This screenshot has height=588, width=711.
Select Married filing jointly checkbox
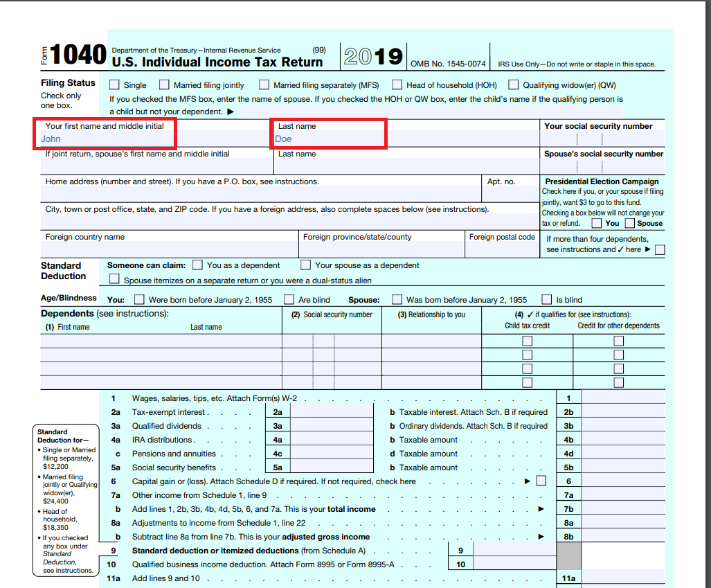coord(164,85)
